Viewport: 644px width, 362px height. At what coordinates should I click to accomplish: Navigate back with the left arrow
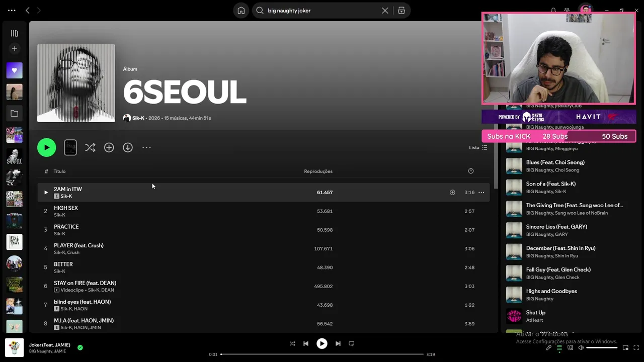[x=28, y=10]
